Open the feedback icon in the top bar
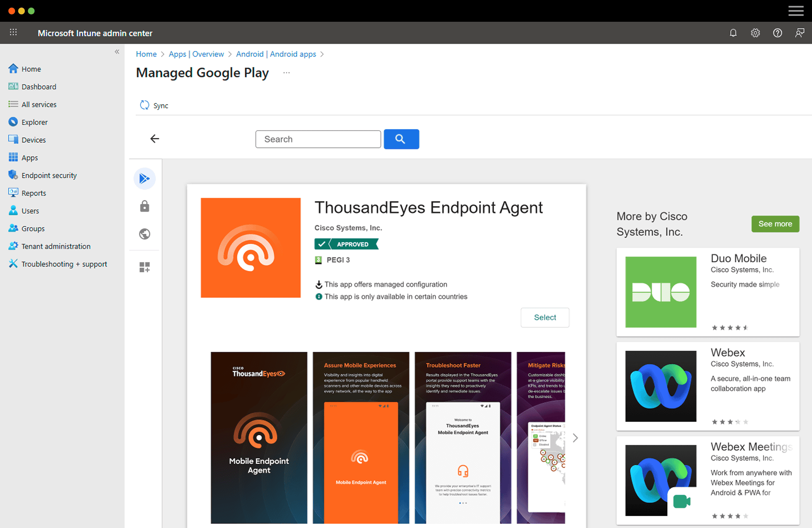The width and height of the screenshot is (812, 528). [x=799, y=33]
